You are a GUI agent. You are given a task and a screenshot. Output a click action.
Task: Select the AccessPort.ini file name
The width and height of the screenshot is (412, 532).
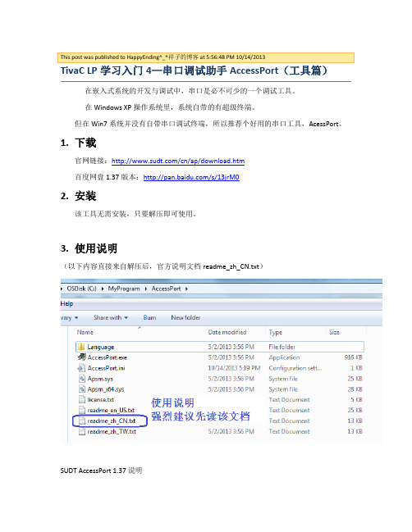107,368
